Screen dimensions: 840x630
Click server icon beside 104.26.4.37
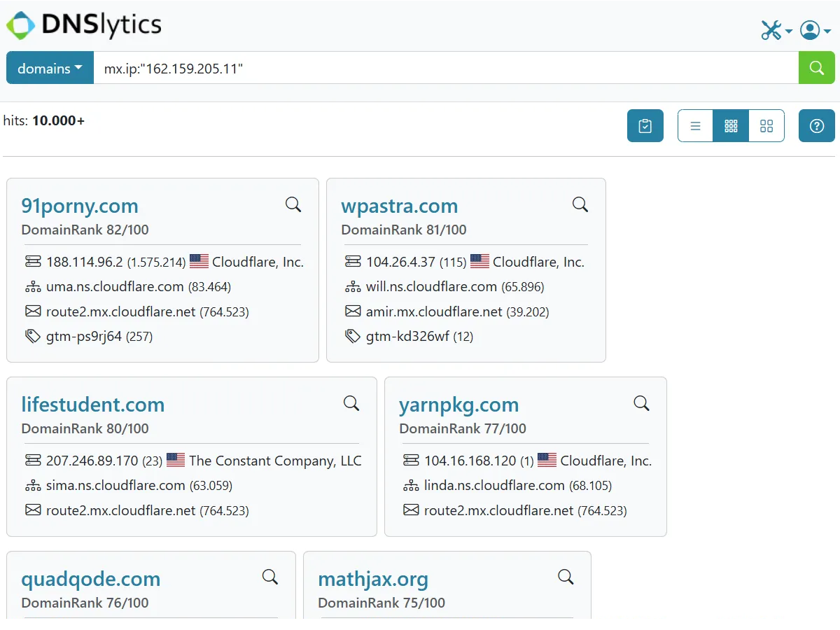pos(353,262)
